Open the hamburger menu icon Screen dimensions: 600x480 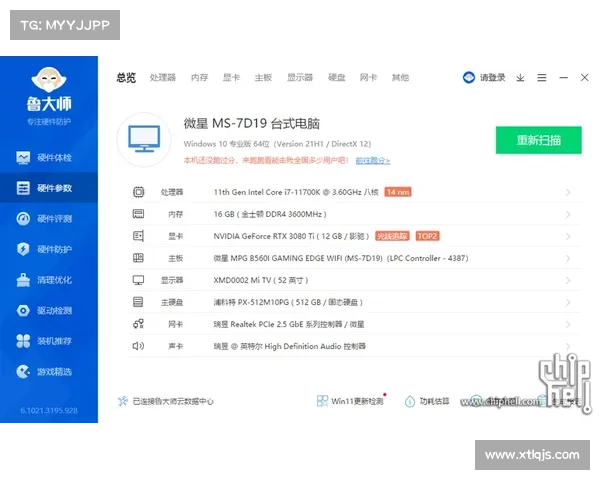541,78
